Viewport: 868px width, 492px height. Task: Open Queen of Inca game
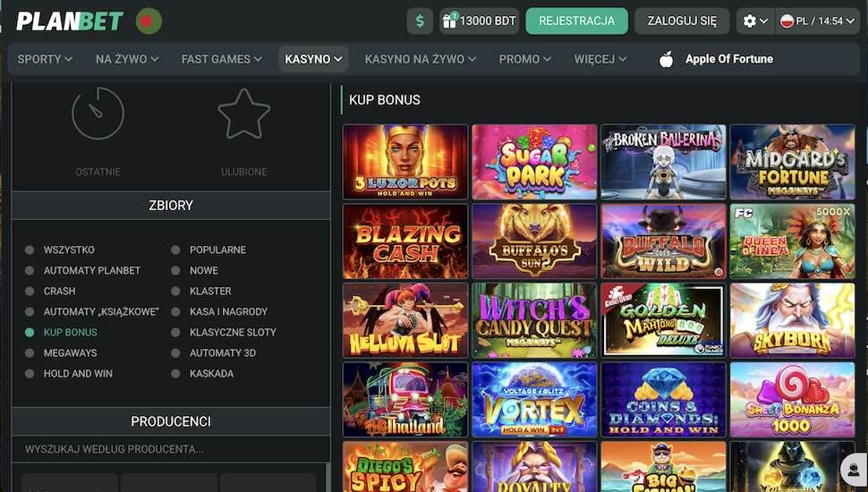[792, 242]
